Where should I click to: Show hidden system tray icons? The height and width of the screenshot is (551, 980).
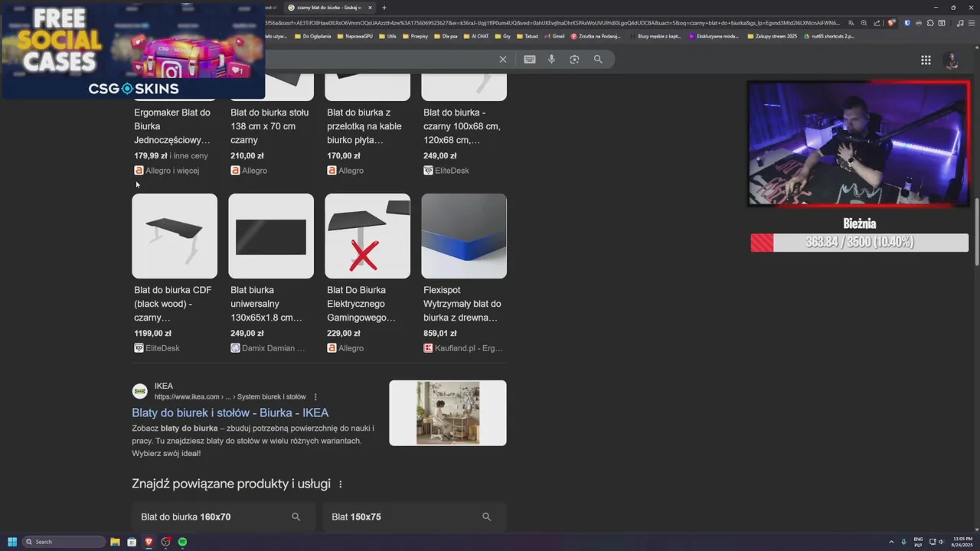tap(891, 542)
